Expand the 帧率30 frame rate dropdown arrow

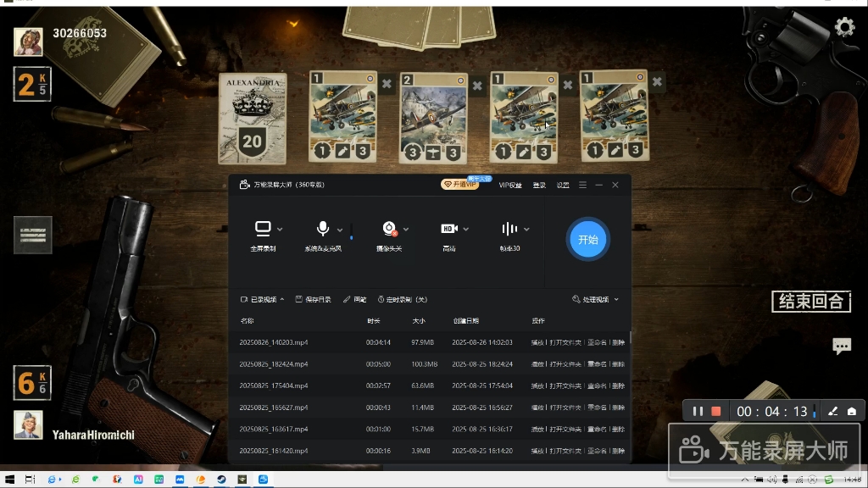click(526, 229)
